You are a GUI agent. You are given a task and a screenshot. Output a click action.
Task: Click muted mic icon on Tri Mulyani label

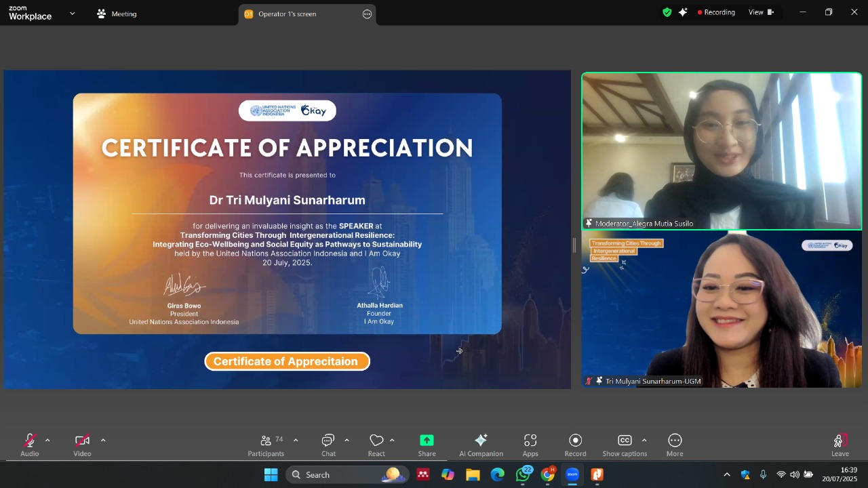[x=589, y=381]
